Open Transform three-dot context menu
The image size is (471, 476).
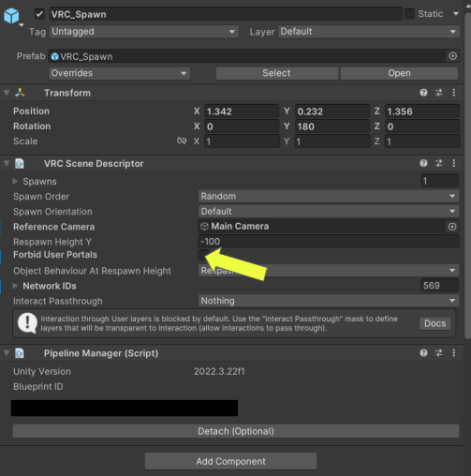point(454,93)
